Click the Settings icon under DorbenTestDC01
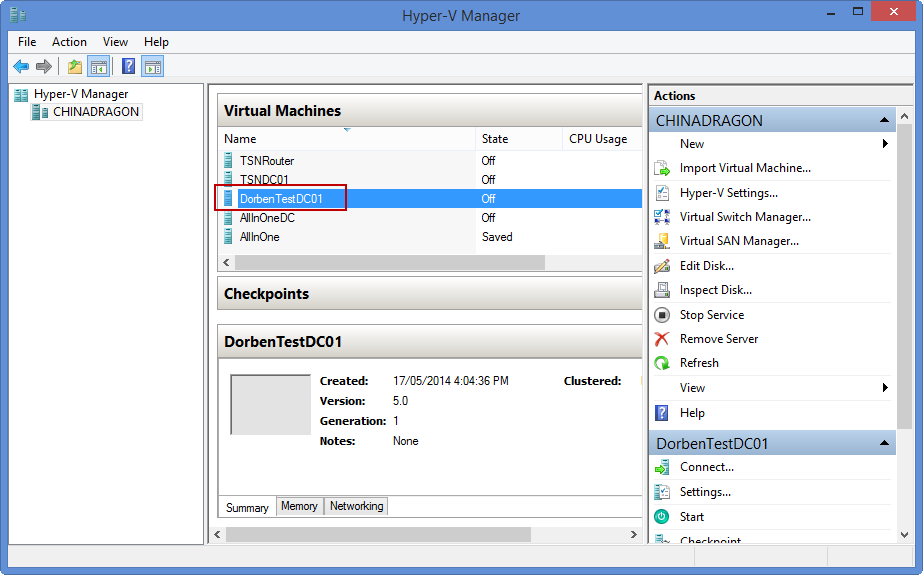 (x=662, y=492)
